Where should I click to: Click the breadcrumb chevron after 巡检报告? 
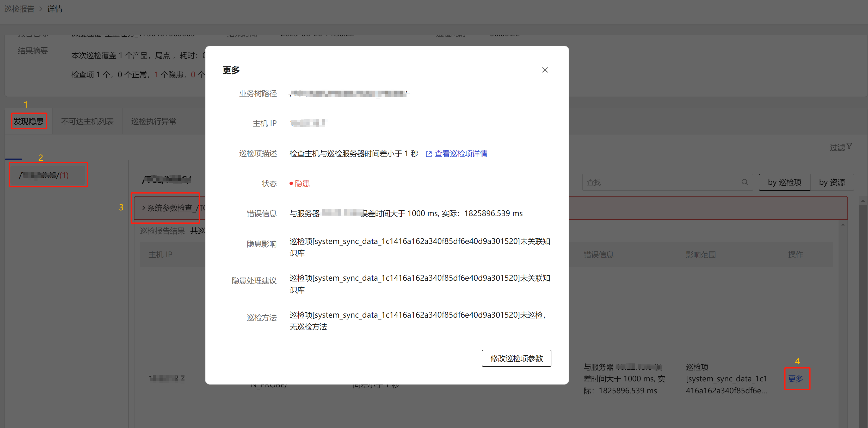tap(41, 9)
